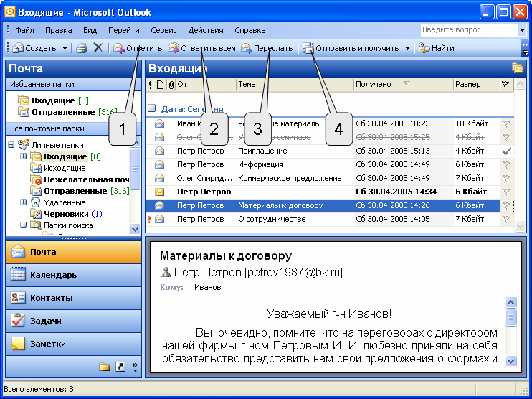
Task: Open the Создать dropdown arrow
Action: tap(65, 49)
